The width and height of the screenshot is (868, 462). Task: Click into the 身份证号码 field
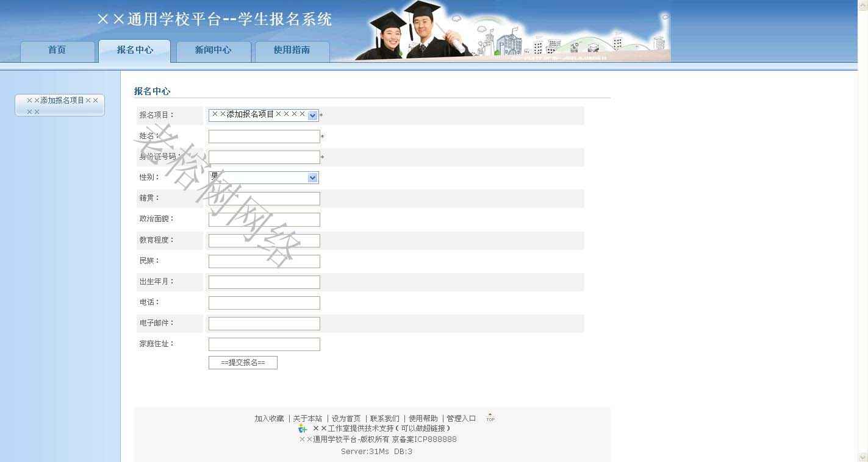coord(264,157)
